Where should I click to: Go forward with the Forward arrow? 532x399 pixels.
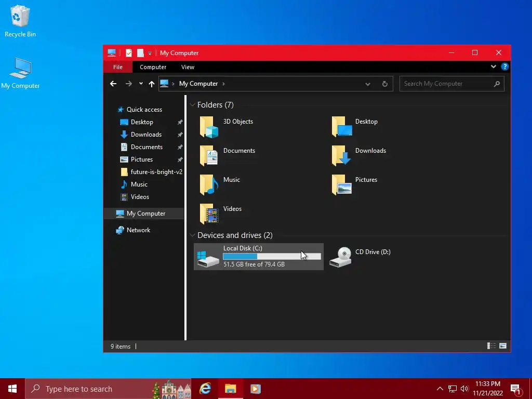129,84
